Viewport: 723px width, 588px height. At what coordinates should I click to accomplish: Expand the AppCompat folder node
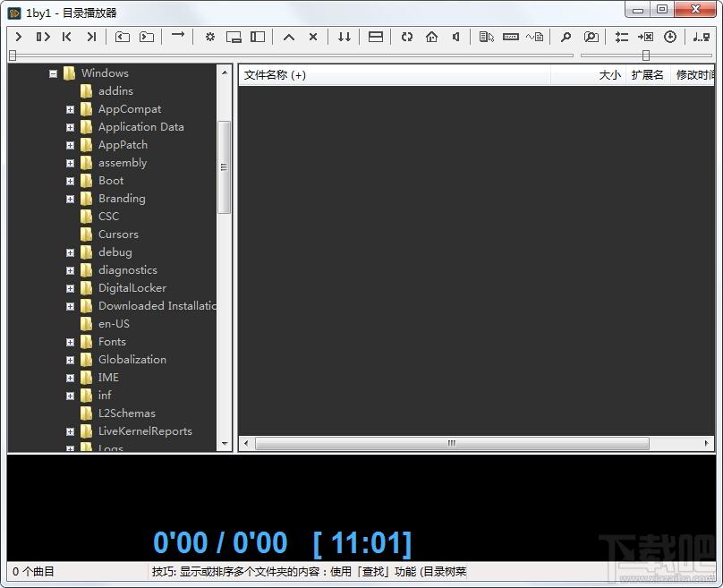click(70, 110)
